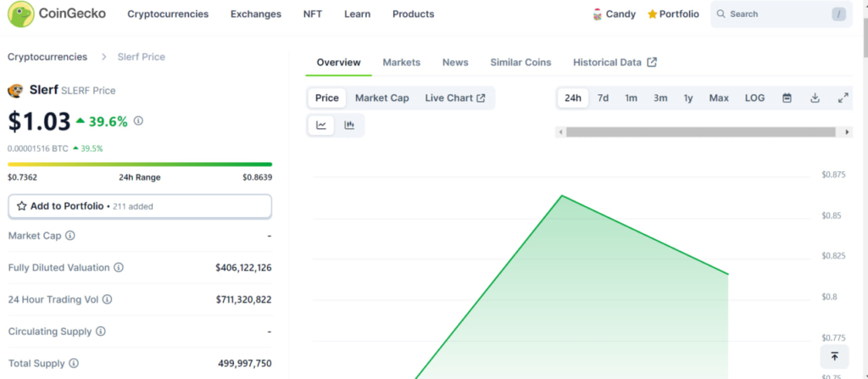This screenshot has height=379, width=868.
Task: Switch to the News tab
Action: point(455,62)
